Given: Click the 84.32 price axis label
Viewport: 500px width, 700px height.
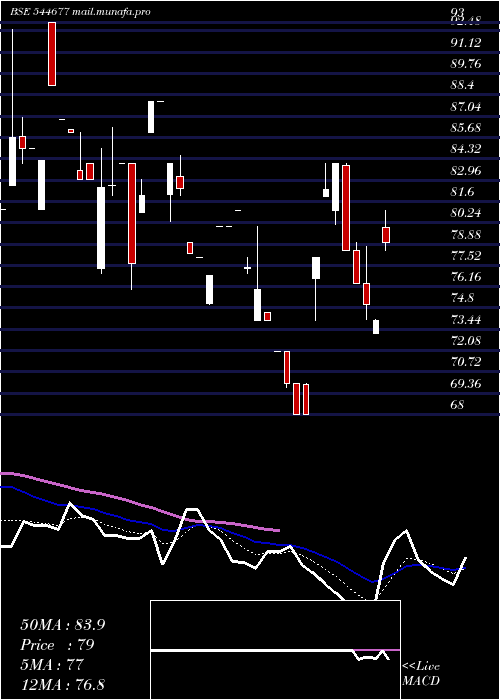Looking at the screenshot, I should point(466,149).
